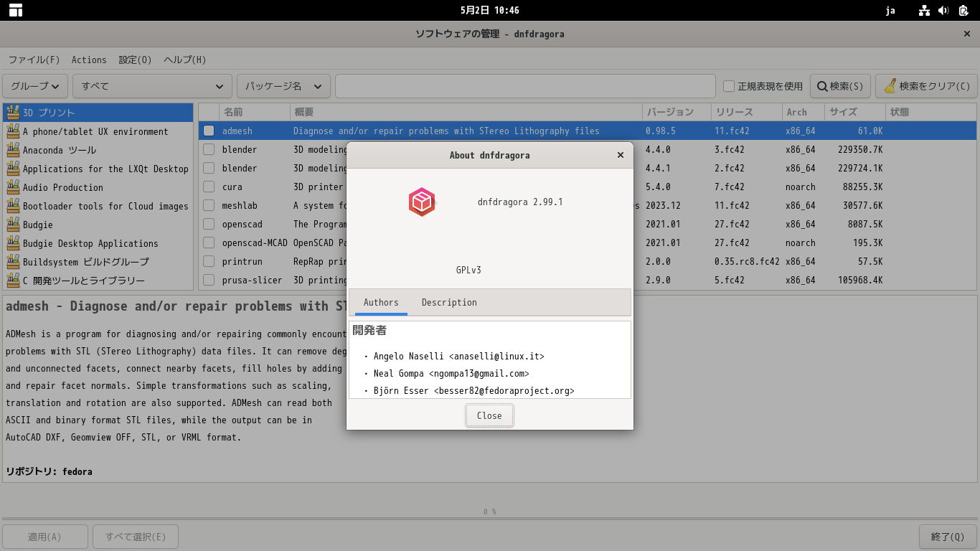Open the Actions menu
The width and height of the screenshot is (980, 551).
pyautogui.click(x=89, y=60)
